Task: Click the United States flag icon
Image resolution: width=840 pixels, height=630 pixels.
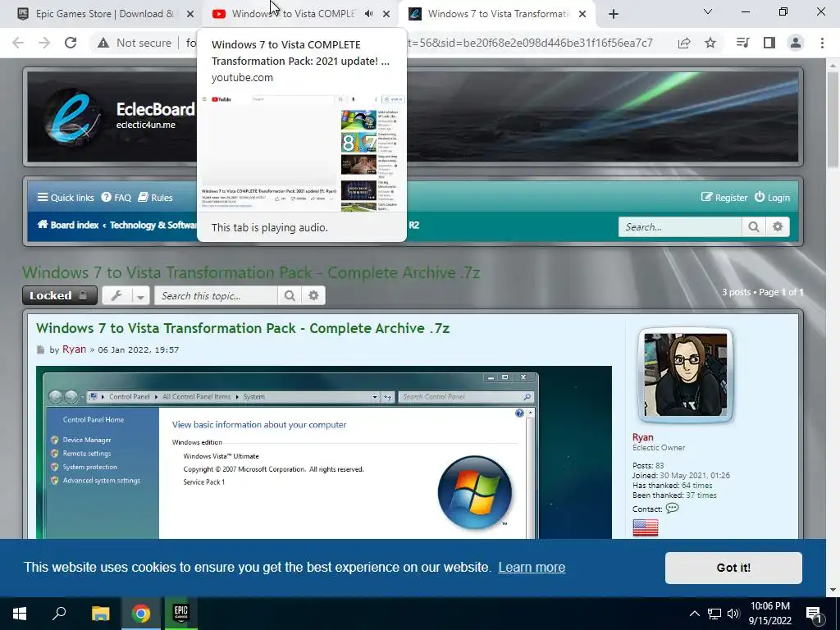Action: (645, 527)
